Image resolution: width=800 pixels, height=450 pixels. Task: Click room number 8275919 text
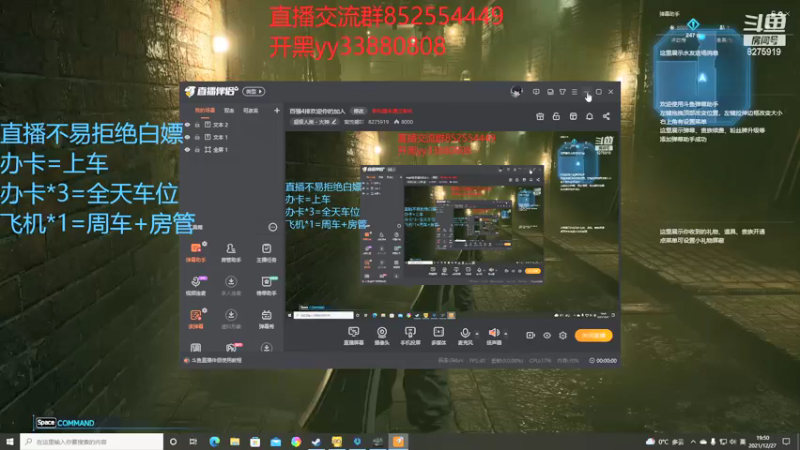click(x=378, y=122)
